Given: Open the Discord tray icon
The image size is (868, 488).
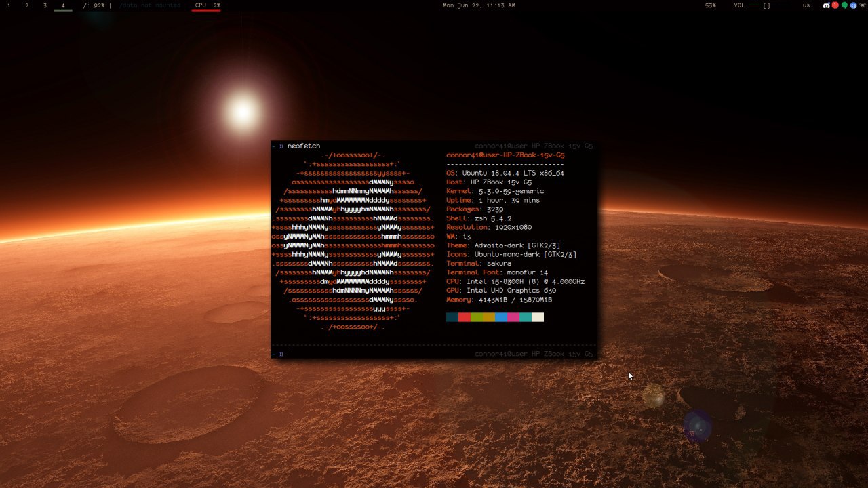Looking at the screenshot, I should 826,5.
